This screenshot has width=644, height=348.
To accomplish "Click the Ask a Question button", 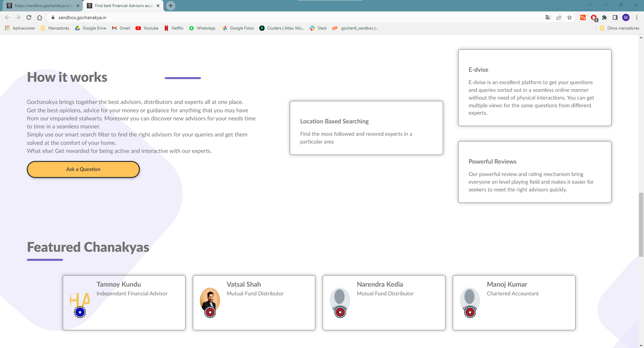I will [83, 169].
